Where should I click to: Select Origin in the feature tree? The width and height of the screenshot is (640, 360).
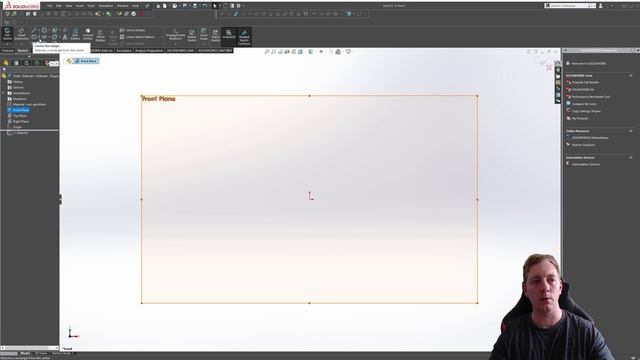[x=15, y=127]
